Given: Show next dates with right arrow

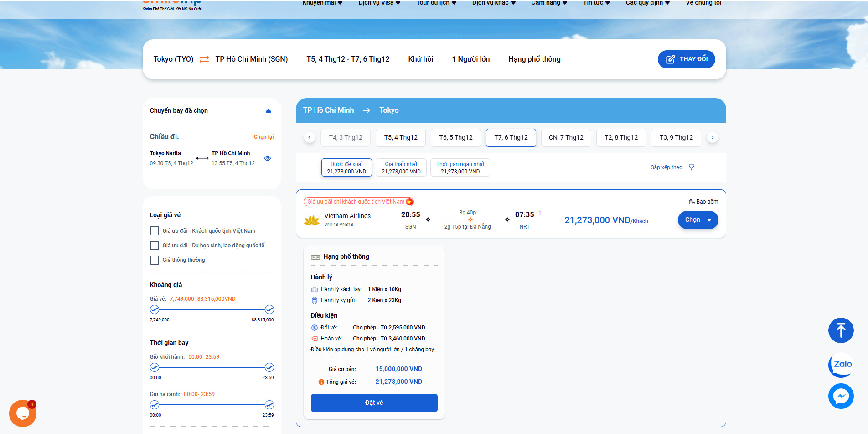Looking at the screenshot, I should pos(712,137).
